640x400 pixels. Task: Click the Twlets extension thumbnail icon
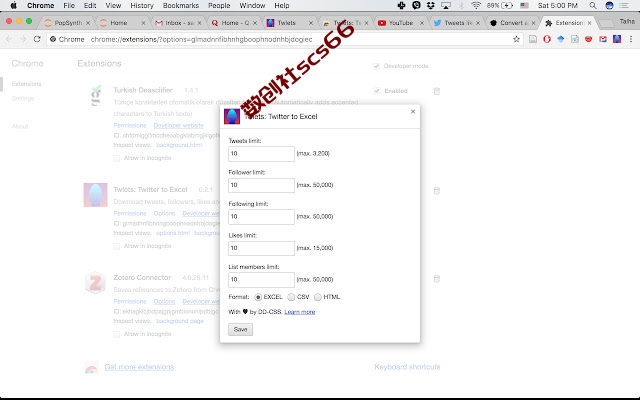click(x=96, y=195)
